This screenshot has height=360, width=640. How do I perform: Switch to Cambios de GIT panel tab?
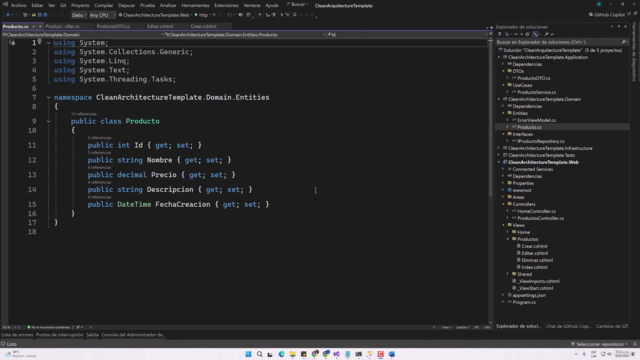click(x=612, y=326)
